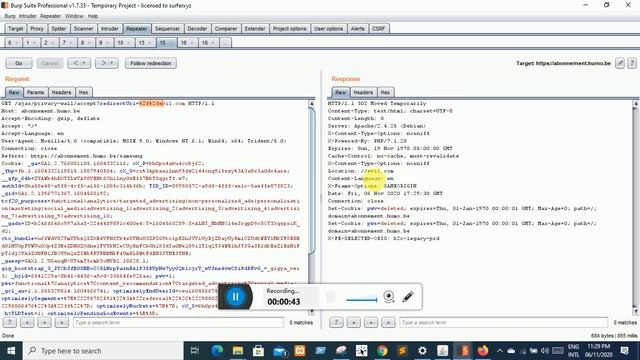
Task: Open File Explorer from taskbar
Action: point(238,351)
